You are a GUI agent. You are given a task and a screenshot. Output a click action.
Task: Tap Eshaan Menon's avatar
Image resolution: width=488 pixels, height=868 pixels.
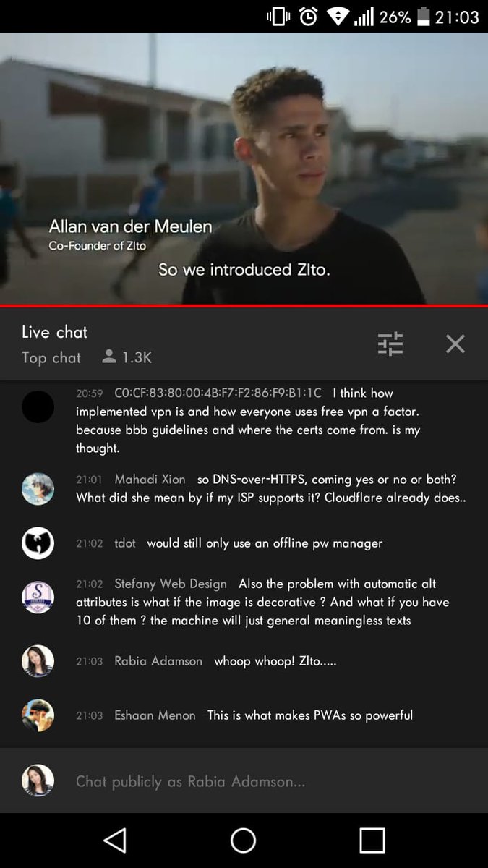pos(38,715)
